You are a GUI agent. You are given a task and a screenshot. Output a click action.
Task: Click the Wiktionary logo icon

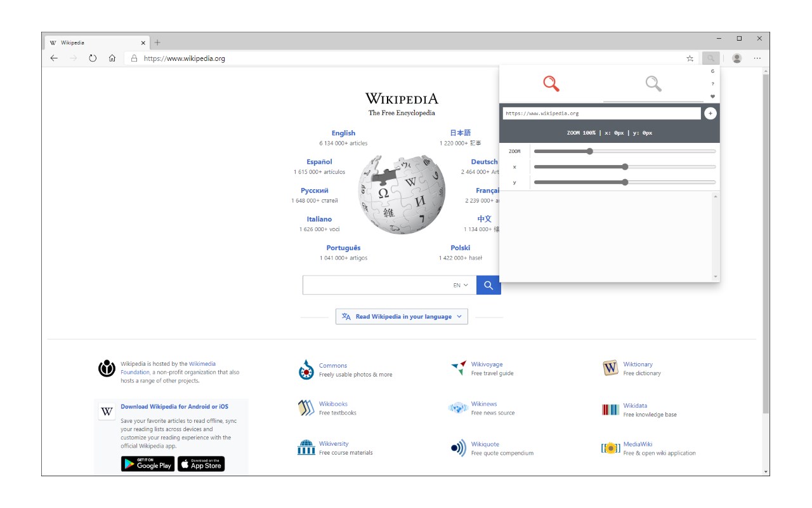pos(610,368)
